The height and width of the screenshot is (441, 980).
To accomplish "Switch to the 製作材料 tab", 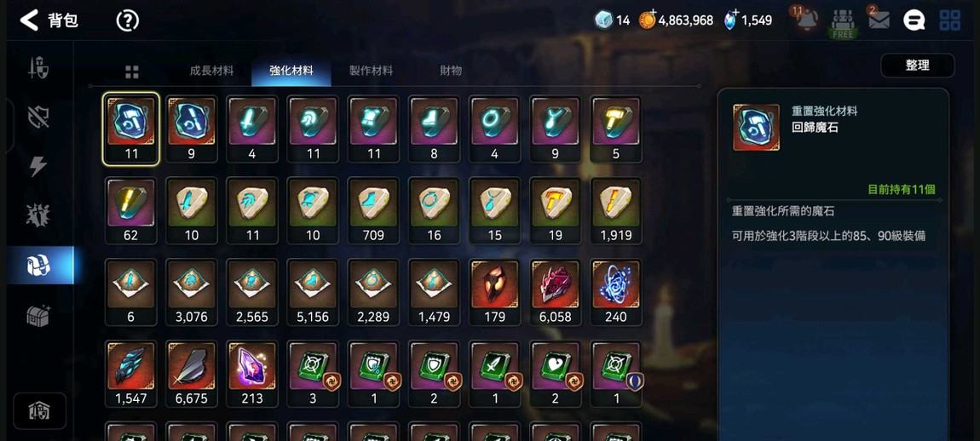I will [x=371, y=71].
